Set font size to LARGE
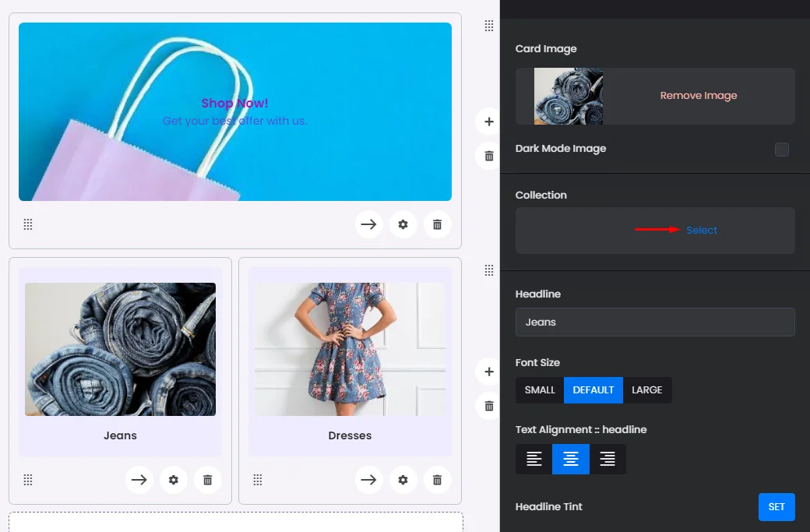Viewport: 810px width, 532px height. (646, 390)
